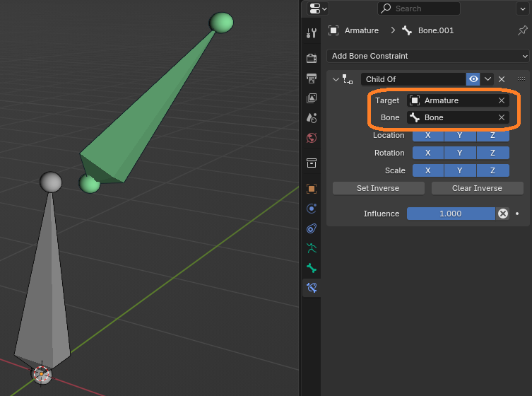Image resolution: width=532 pixels, height=396 pixels.
Task: Click the Bone.001 breadcrumb
Action: tap(428, 30)
